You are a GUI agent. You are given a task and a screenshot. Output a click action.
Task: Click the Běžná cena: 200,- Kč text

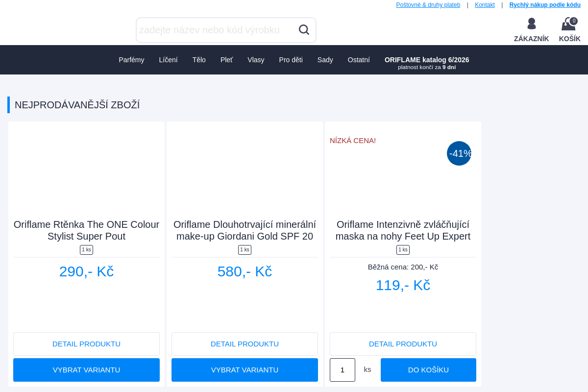pos(403,267)
